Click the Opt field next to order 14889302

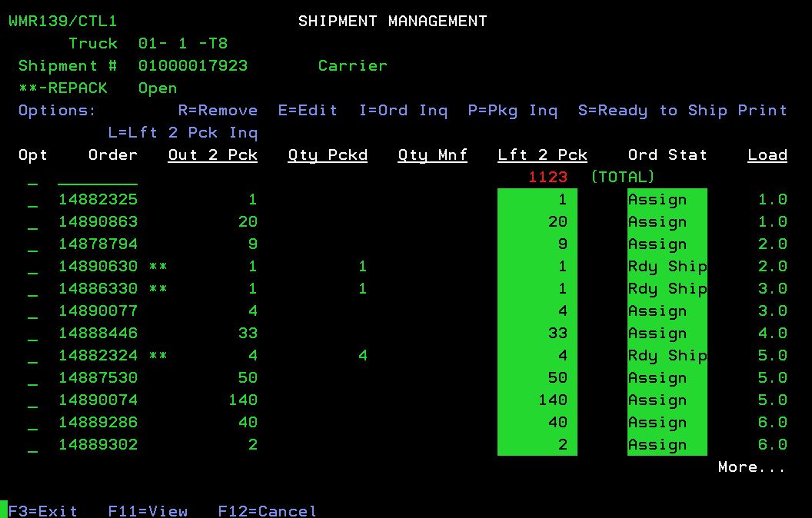click(32, 446)
